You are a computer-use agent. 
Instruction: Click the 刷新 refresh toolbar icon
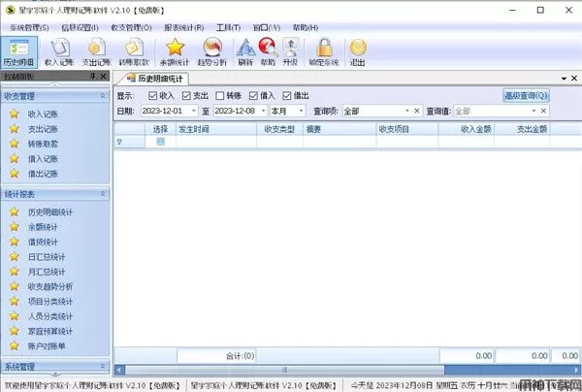coord(245,52)
